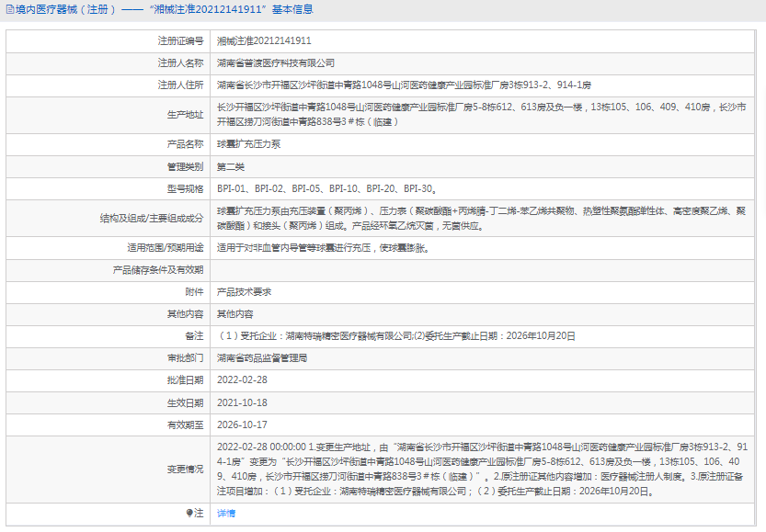766x532 pixels.
Task: Click management category value 第二类
Action: (x=231, y=167)
